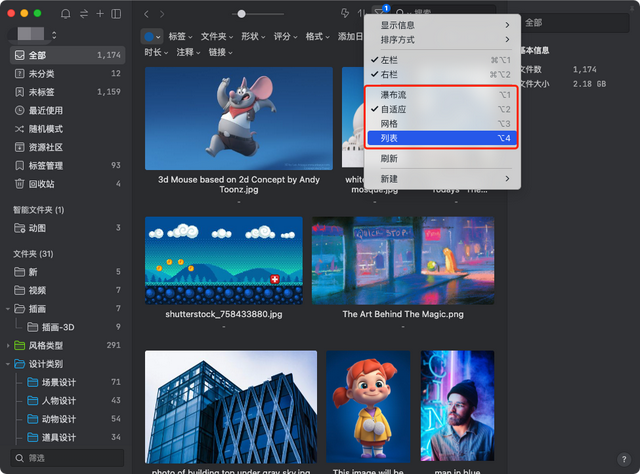The height and width of the screenshot is (474, 640).
Task: Select 自适应 layout option
Action: click(394, 108)
